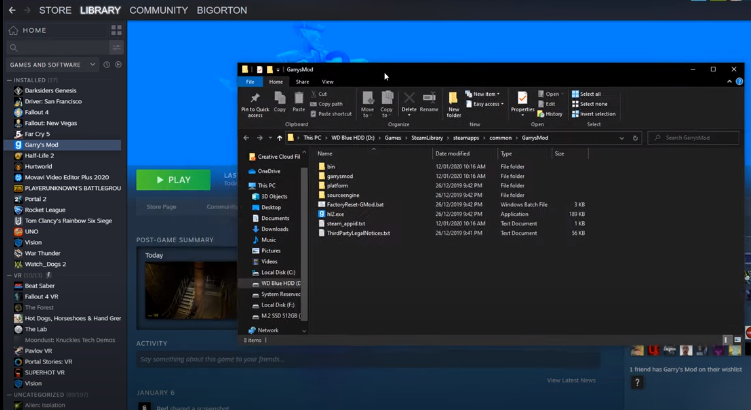Viewport: 751px width, 410px height.
Task: Open the Move to dropdown
Action: (x=367, y=104)
